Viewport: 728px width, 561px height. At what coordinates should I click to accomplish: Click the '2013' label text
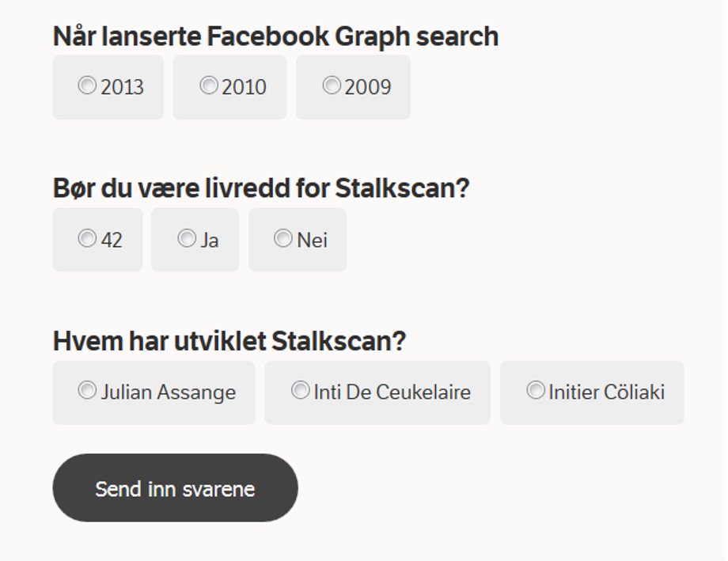coord(122,87)
